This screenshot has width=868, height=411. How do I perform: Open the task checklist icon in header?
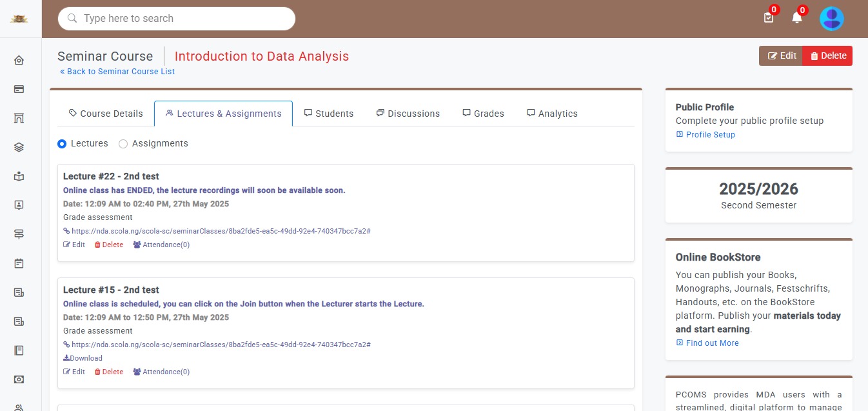click(x=768, y=18)
